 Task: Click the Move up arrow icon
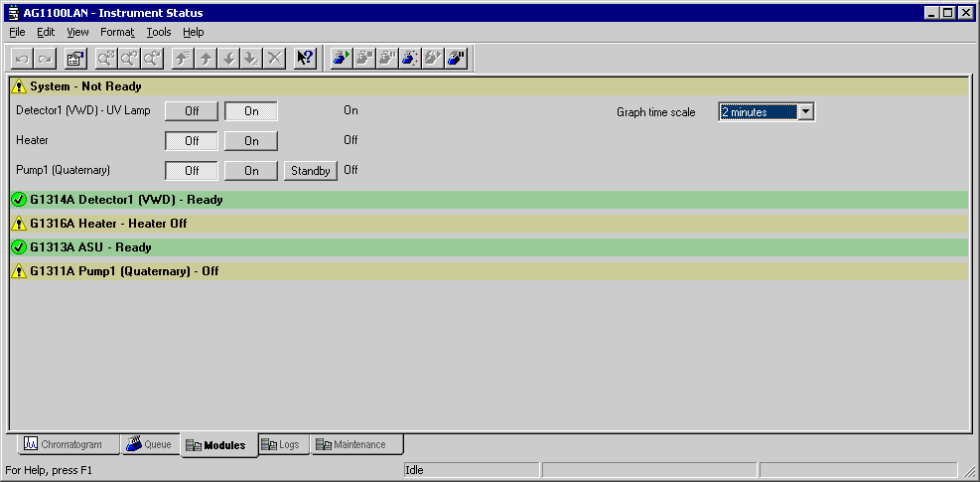tap(207, 59)
